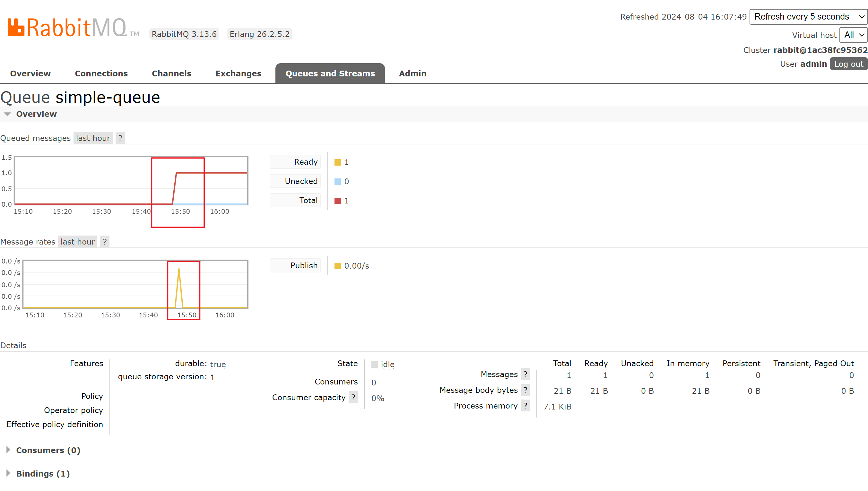
Task: Click the queue storage version value
Action: [213, 377]
